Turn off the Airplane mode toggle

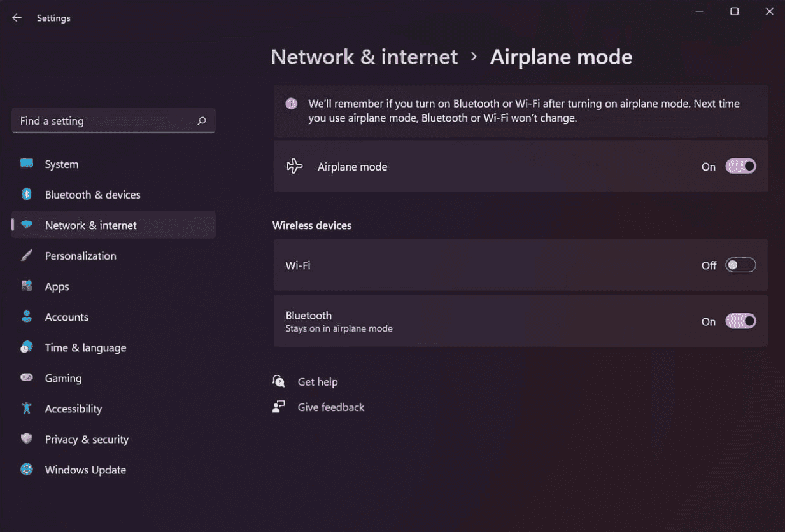[x=740, y=167]
